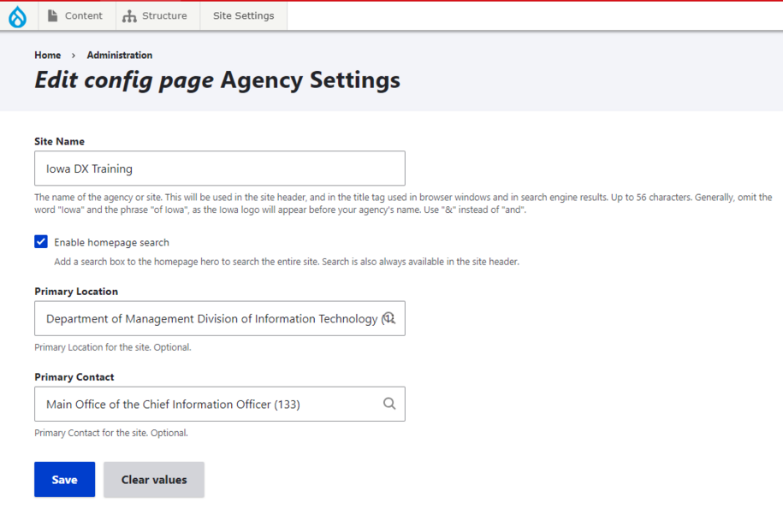The width and height of the screenshot is (783, 532).
Task: Click the magnifier icon in Primary Contact
Action: [x=389, y=404]
